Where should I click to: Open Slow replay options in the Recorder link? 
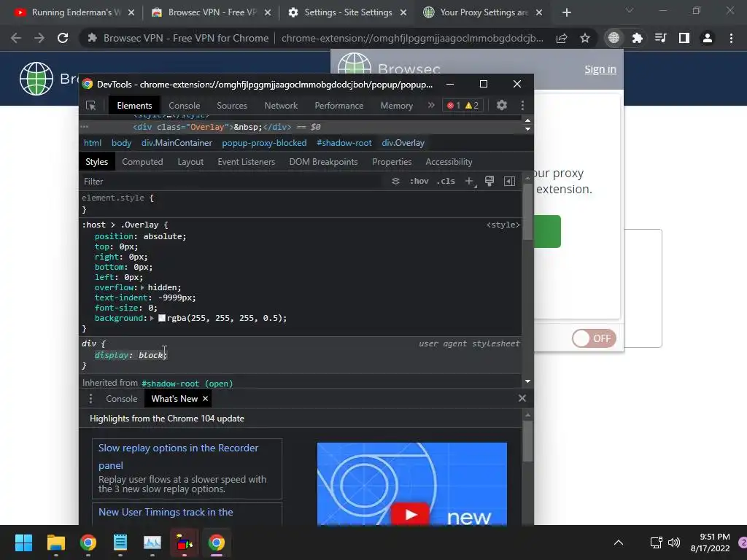[178, 456]
